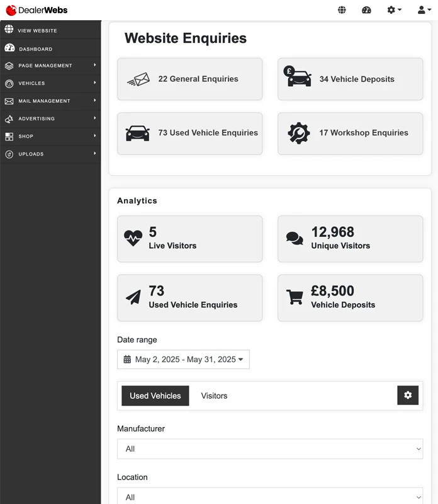Open 73 Used Vehicle Enquiries card at top
Screen dimensions: 438x504
(x=190, y=134)
